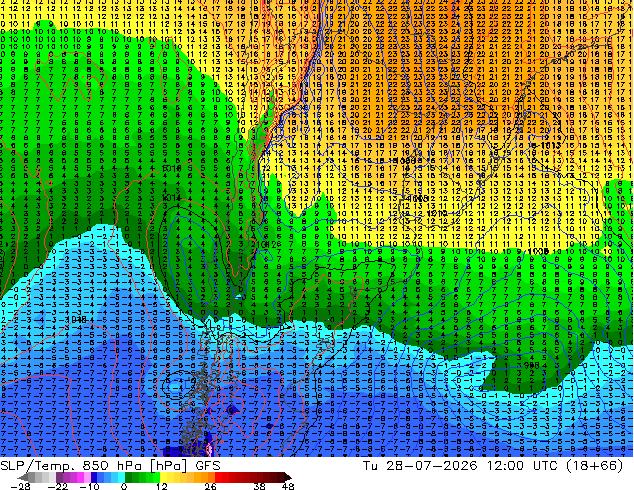Click the 0 value on the temperature legend
The image size is (634, 490).
124,486
